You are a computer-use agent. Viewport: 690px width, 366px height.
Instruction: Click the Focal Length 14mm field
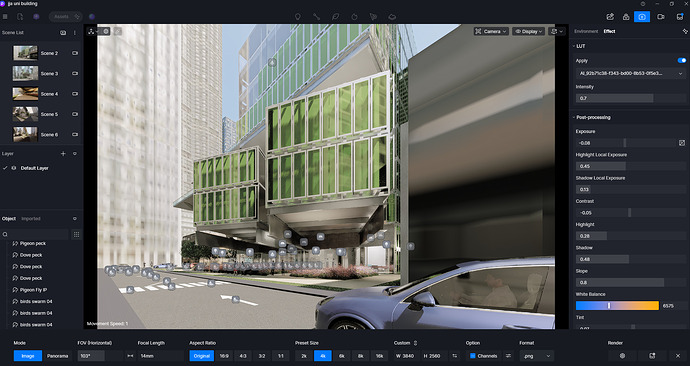(160, 356)
